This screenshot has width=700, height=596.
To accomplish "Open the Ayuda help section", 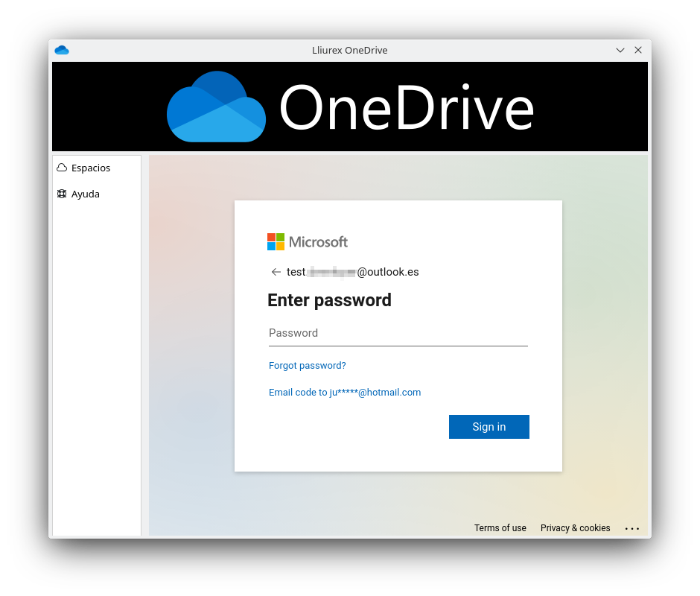I will 85,194.
